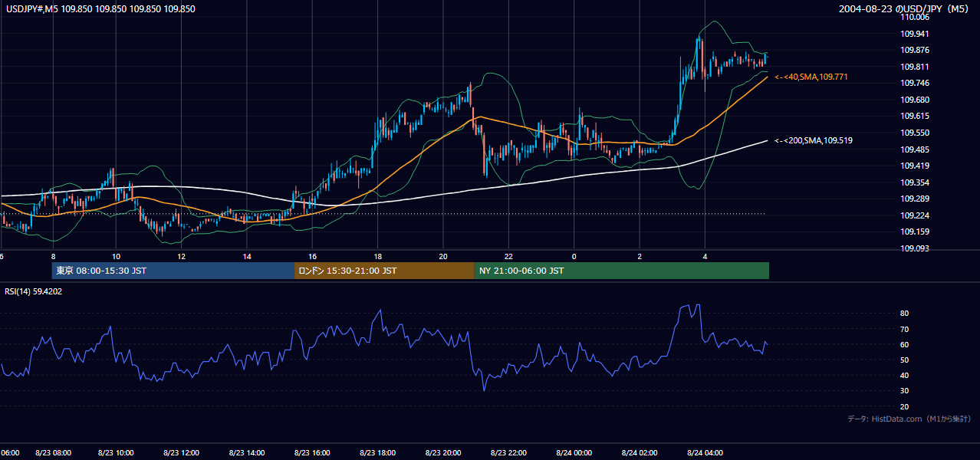Viewport: 980px width, 460px height.
Task: Click hour tick 12 on price chart axis
Action: pyautogui.click(x=182, y=256)
